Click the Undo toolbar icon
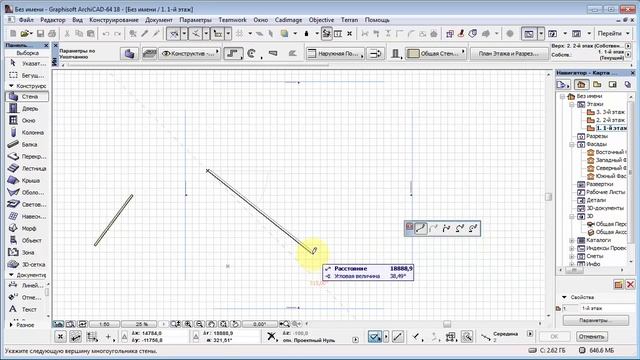 coord(106,33)
